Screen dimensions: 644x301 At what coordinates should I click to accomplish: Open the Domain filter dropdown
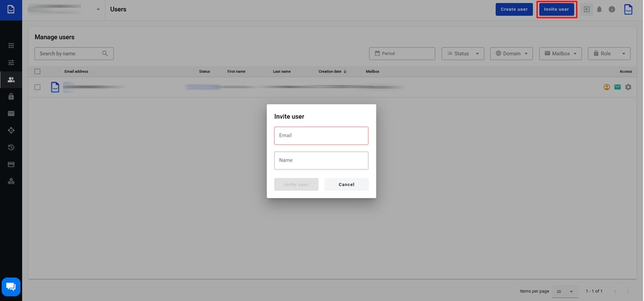click(512, 54)
